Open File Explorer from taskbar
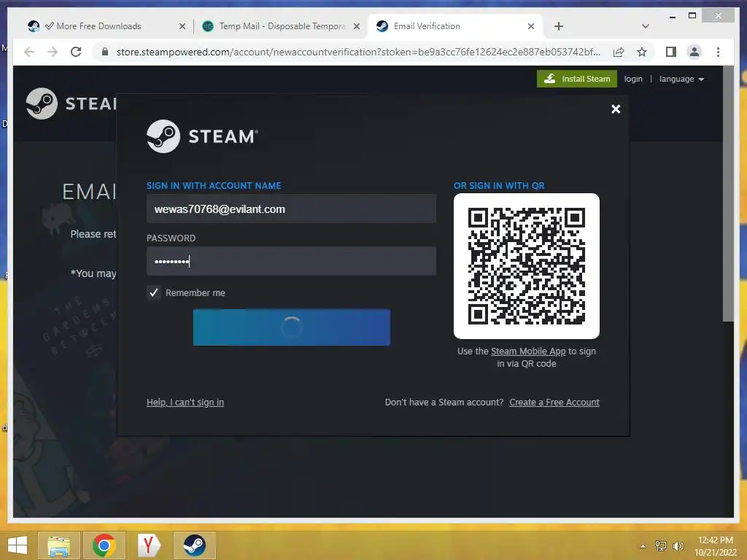This screenshot has height=560, width=747. click(x=58, y=545)
